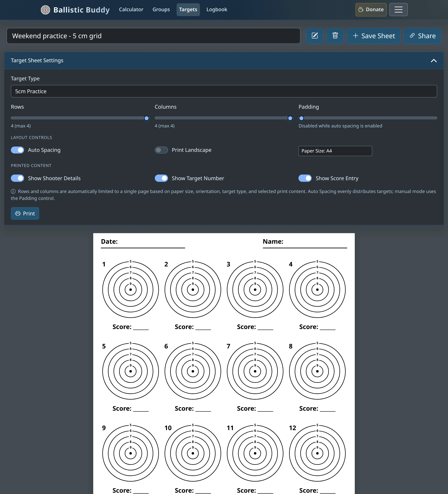Viewport: 448px width, 494px height.
Task: Enable the Print Landscape toggle
Action: (161, 150)
